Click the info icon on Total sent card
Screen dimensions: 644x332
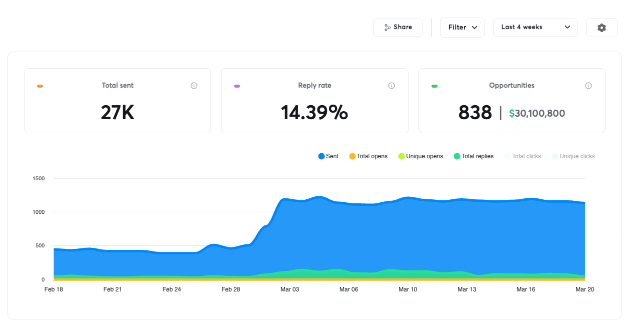click(194, 85)
